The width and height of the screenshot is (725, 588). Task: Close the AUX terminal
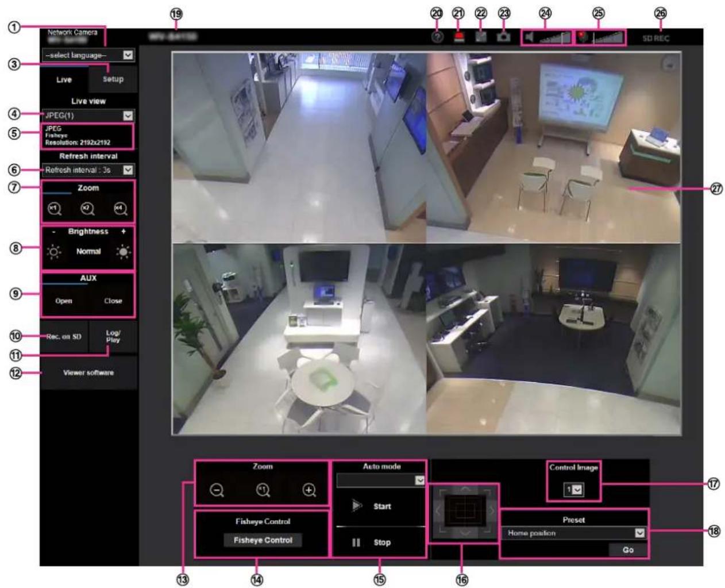pos(113,301)
